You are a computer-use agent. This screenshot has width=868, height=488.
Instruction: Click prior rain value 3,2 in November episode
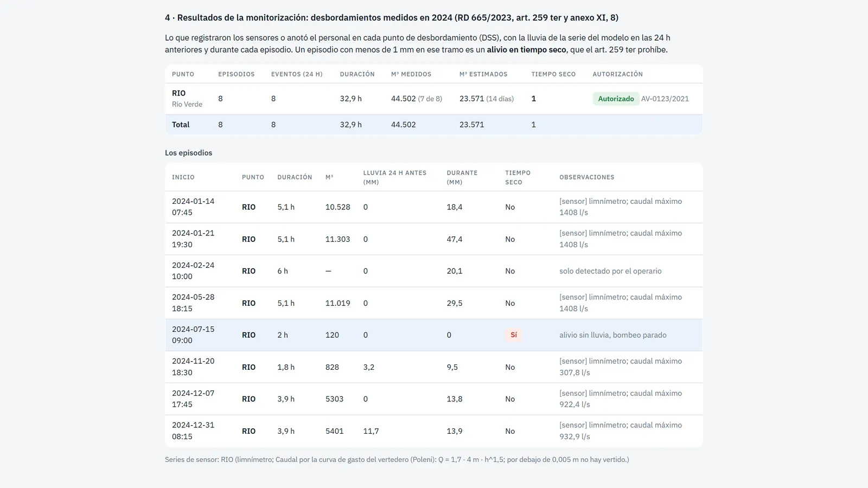point(369,367)
